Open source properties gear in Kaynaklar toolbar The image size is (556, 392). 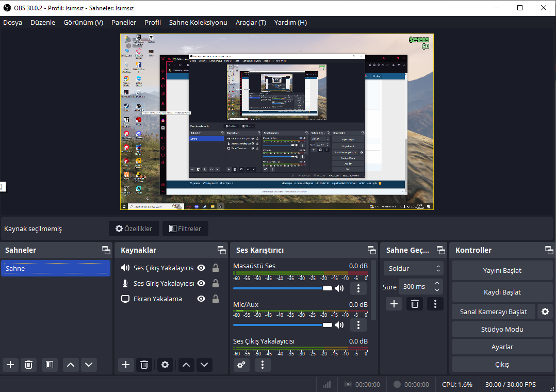165,365
